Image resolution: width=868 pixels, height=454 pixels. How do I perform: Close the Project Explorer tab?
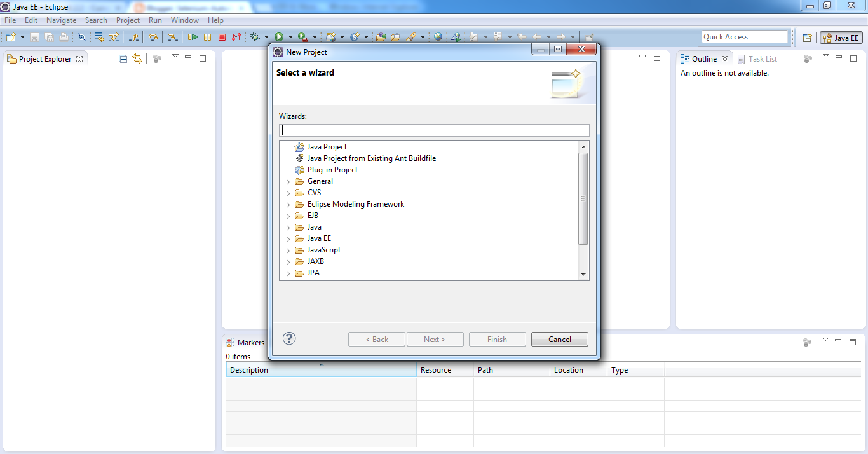(79, 59)
